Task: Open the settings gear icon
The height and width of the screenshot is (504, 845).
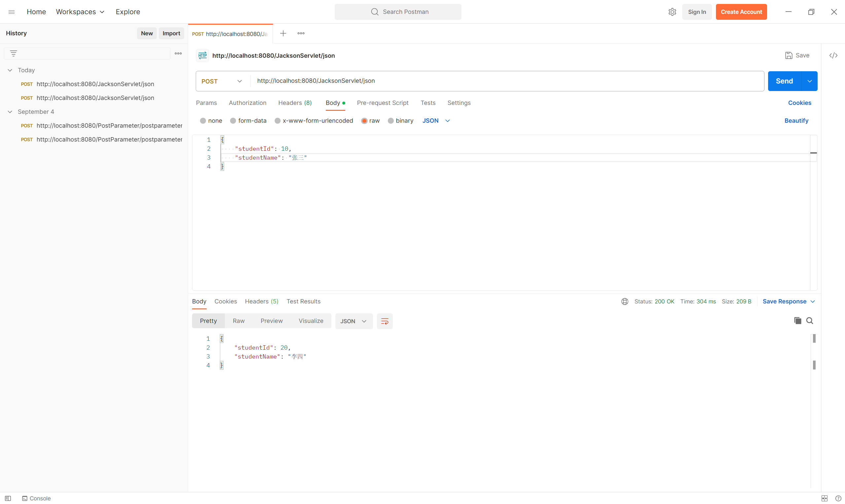Action: (672, 12)
